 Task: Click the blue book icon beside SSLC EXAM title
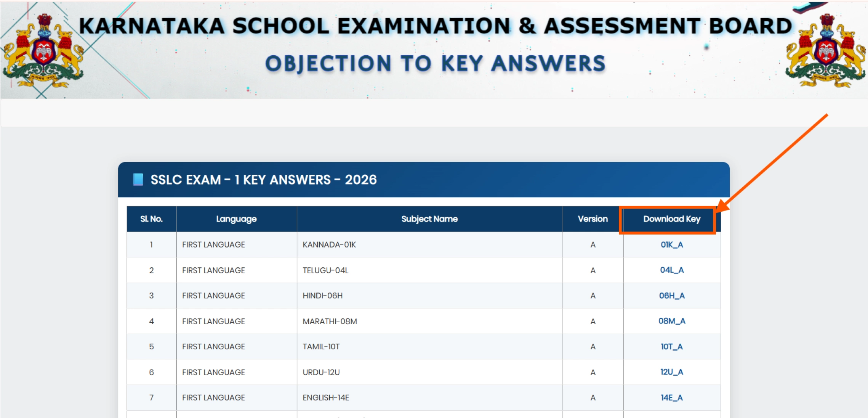138,179
